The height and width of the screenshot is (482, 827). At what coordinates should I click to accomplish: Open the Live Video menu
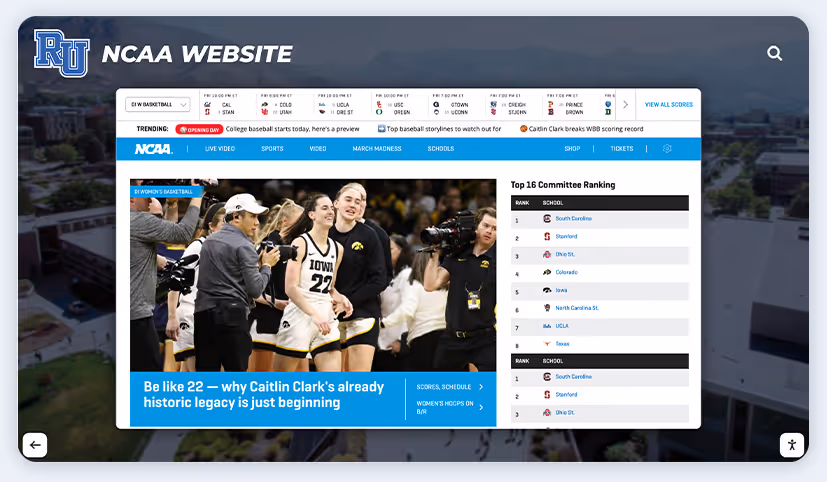(220, 149)
